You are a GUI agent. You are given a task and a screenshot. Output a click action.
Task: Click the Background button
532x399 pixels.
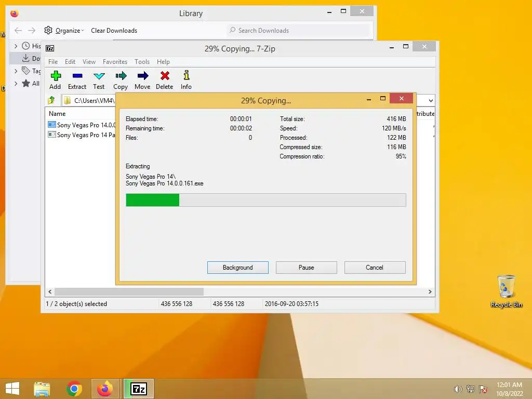click(x=238, y=268)
